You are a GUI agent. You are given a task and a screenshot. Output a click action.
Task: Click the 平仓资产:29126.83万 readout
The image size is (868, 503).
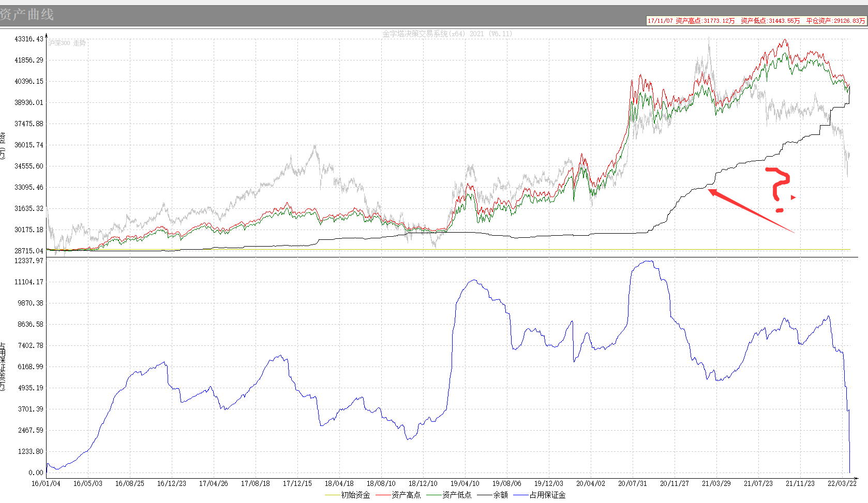click(x=835, y=21)
